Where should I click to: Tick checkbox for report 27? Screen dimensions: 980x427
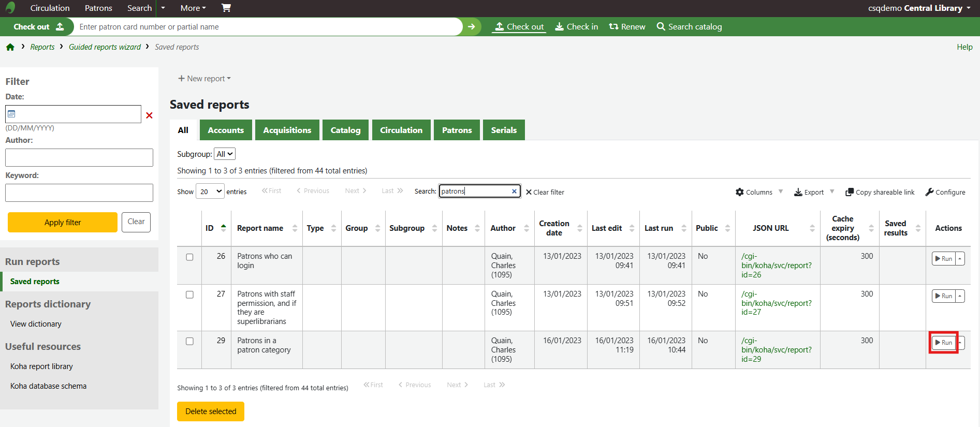(189, 295)
